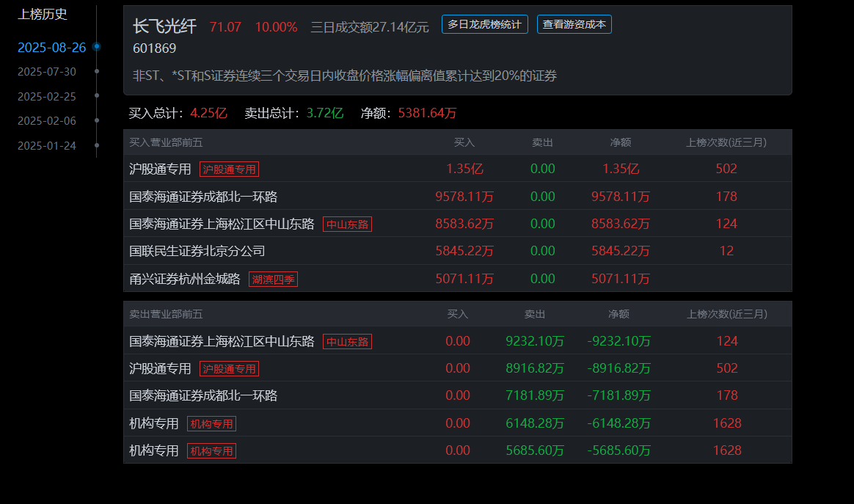Open 国泰海通证券成都北一环路 in sell table
This screenshot has width=854, height=504.
(203, 395)
